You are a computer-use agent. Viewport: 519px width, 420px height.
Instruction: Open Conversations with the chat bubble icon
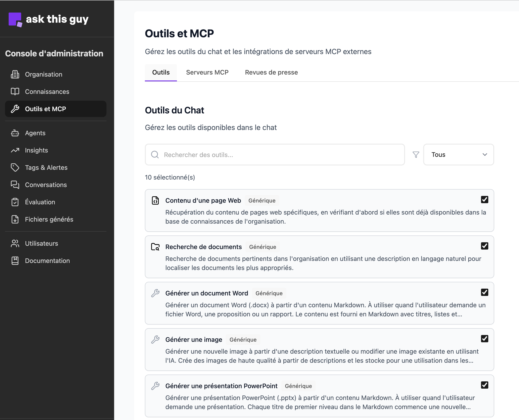tap(15, 185)
